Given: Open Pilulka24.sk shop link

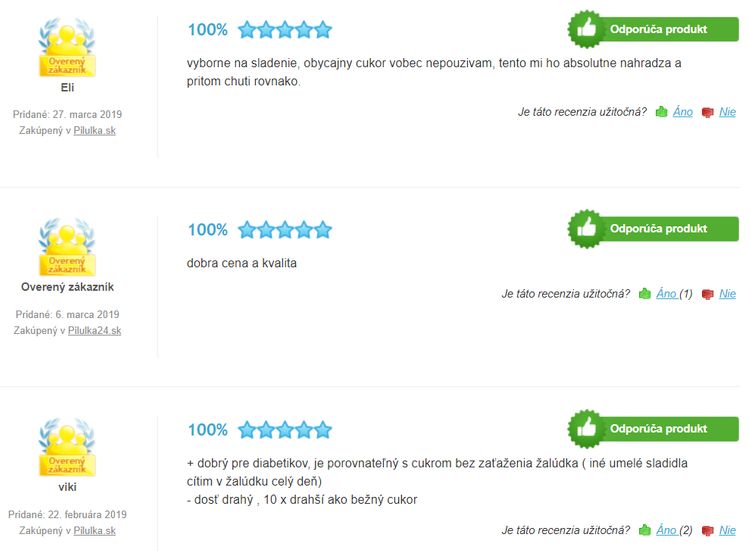Looking at the screenshot, I should (94, 331).
